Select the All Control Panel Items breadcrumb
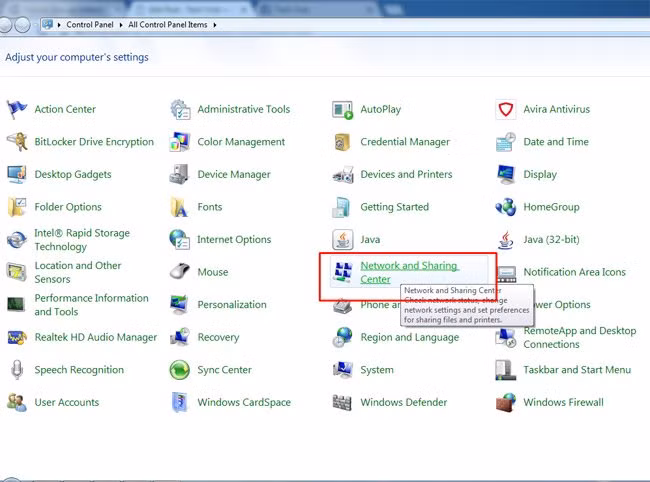 pos(168,24)
